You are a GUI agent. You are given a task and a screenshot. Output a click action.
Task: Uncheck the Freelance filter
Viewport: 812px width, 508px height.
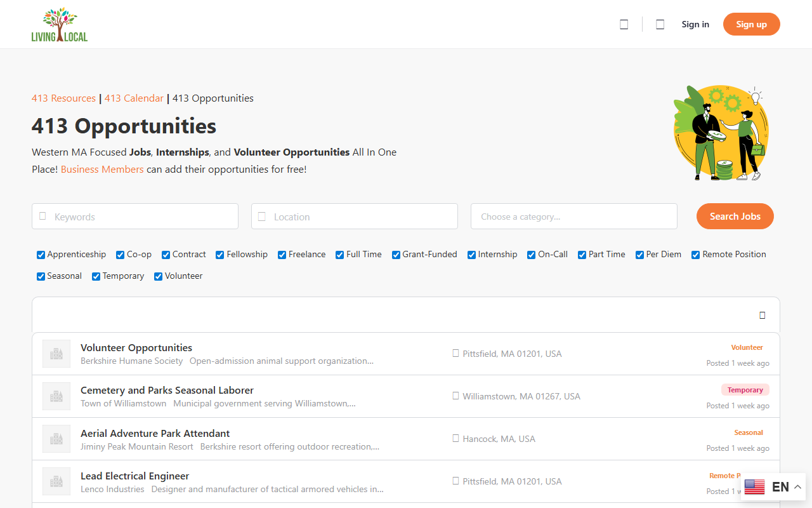[282, 255]
